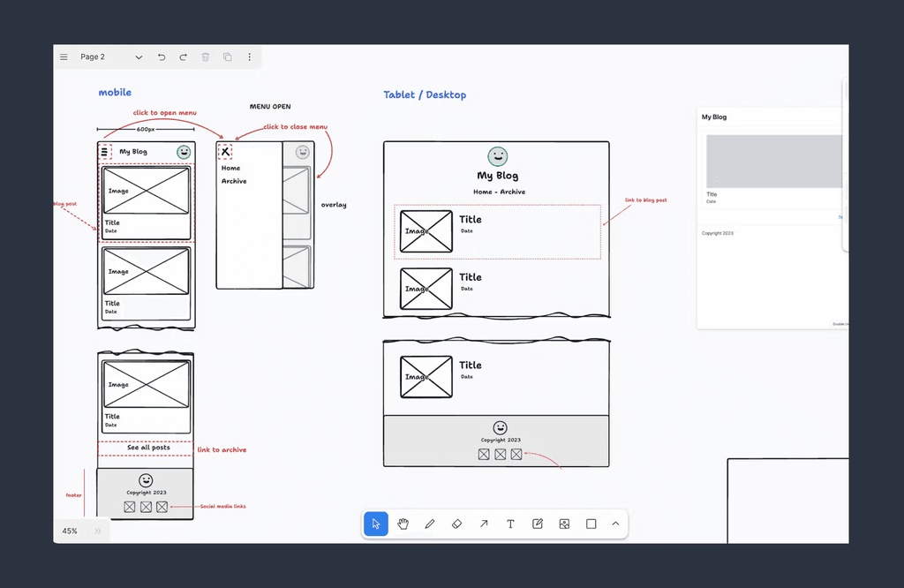Expand the more shapes chevron on the toolbar

pos(615,524)
